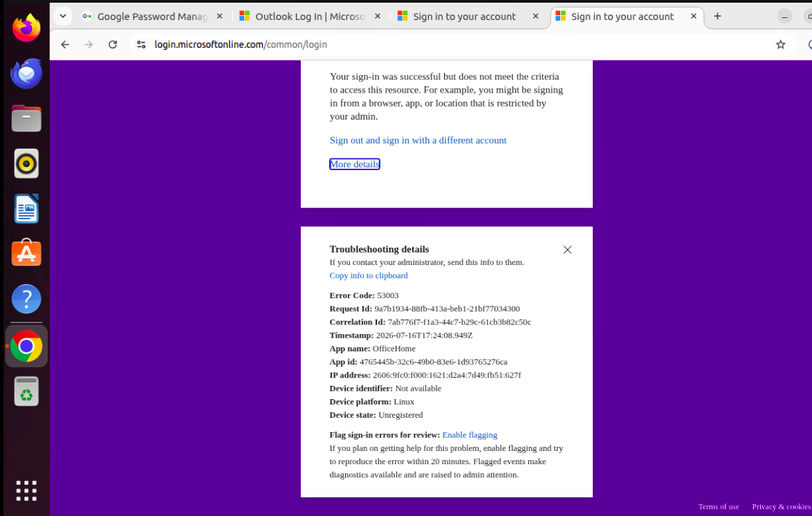Open a new browser tab

(717, 16)
